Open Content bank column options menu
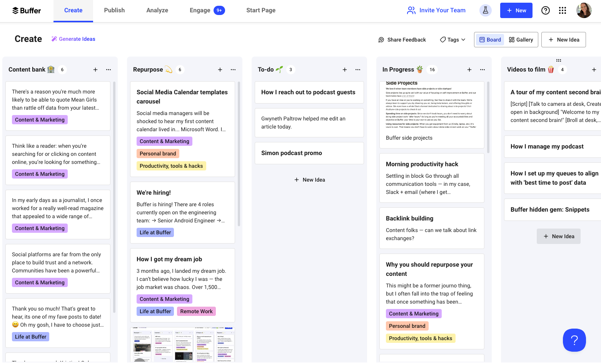 pos(109,70)
